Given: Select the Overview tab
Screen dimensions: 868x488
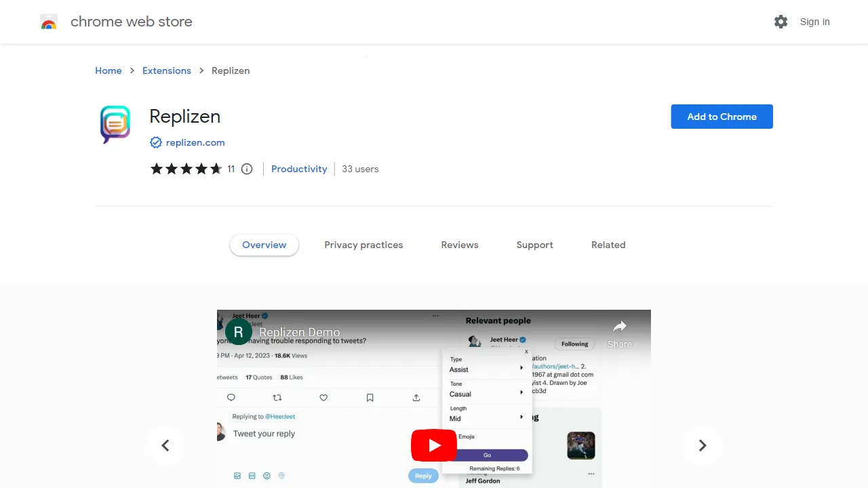Looking at the screenshot, I should coord(264,245).
